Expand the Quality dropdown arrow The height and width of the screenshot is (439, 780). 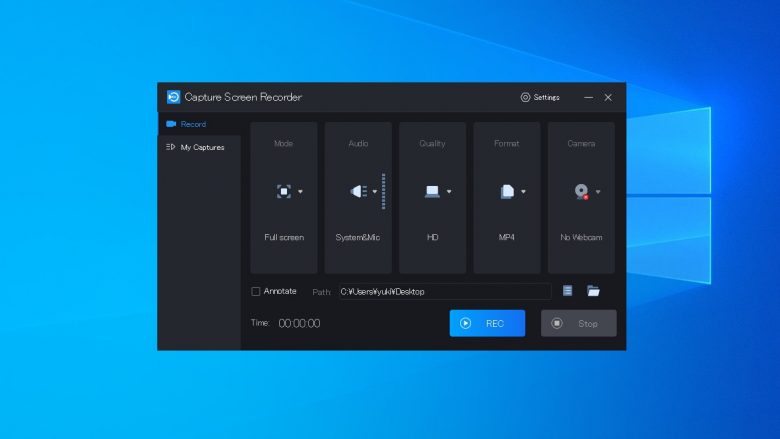click(x=449, y=192)
